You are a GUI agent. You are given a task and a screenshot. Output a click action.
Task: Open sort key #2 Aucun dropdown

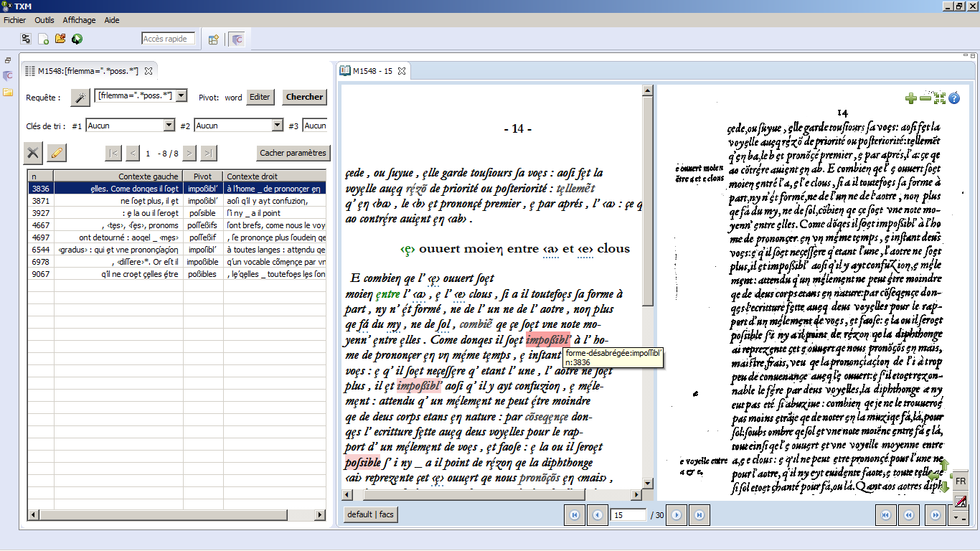278,126
